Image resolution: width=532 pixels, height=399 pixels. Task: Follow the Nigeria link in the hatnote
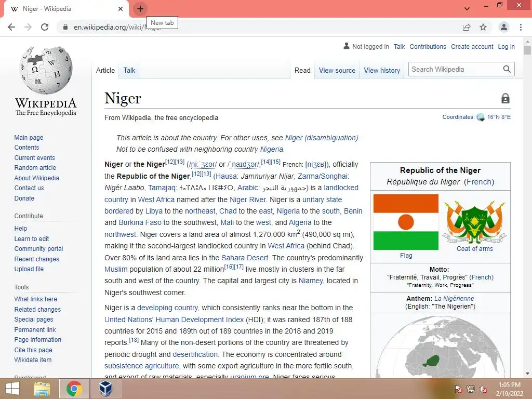tap(271, 149)
